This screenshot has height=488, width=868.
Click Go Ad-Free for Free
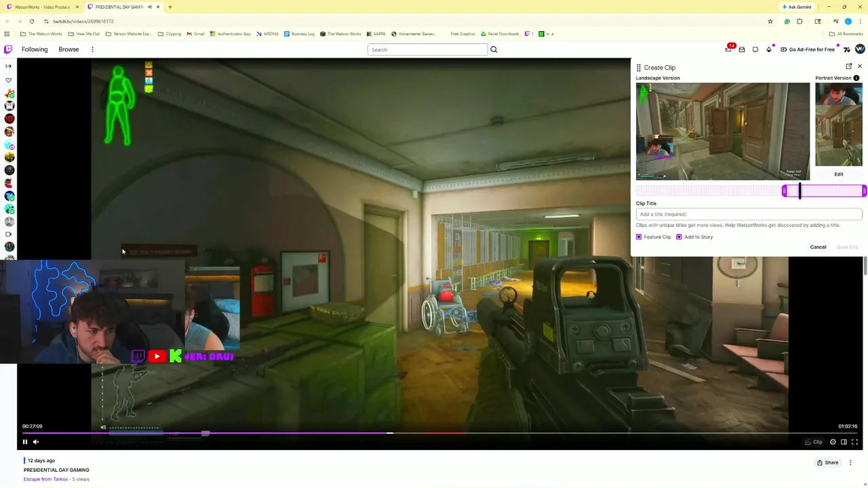(808, 49)
